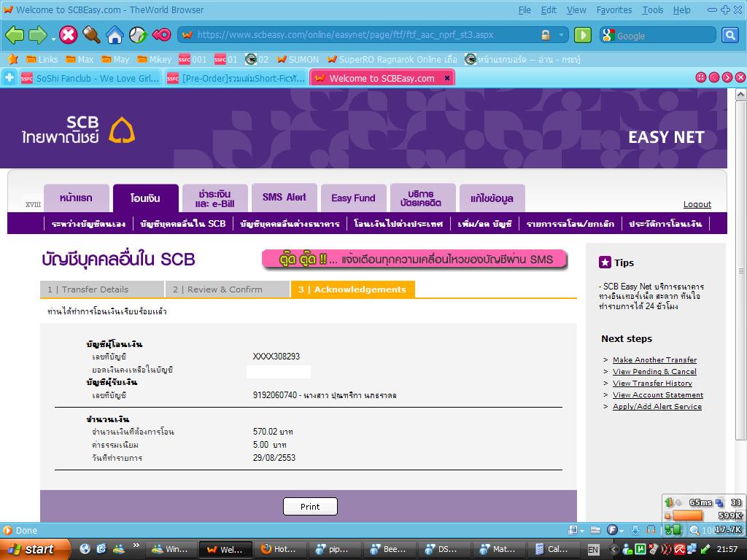This screenshot has width=747, height=560.
Task: Click the Print button
Action: pyautogui.click(x=310, y=507)
